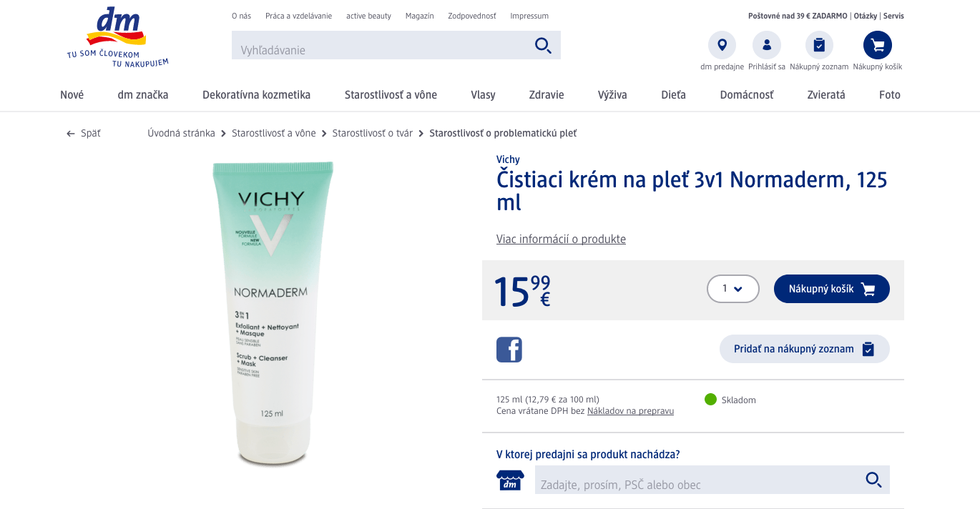The image size is (980, 509).
Task: Select the Zdravie navigation item
Action: coord(547,94)
